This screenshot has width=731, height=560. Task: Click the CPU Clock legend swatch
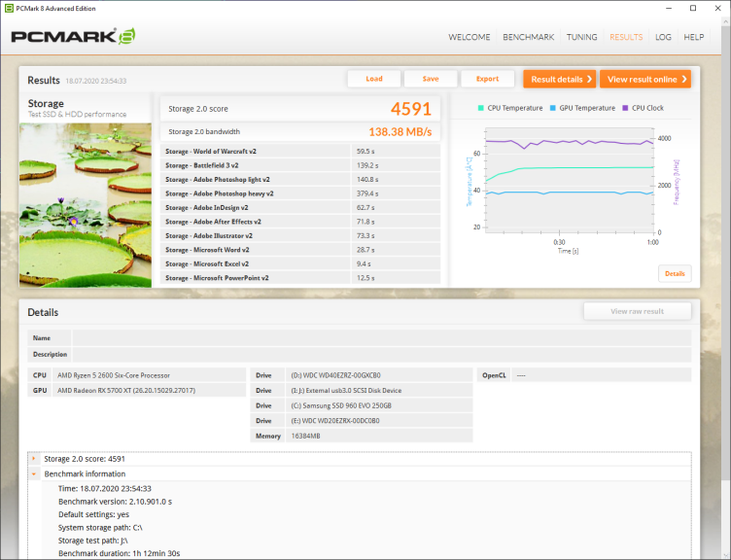tap(625, 108)
